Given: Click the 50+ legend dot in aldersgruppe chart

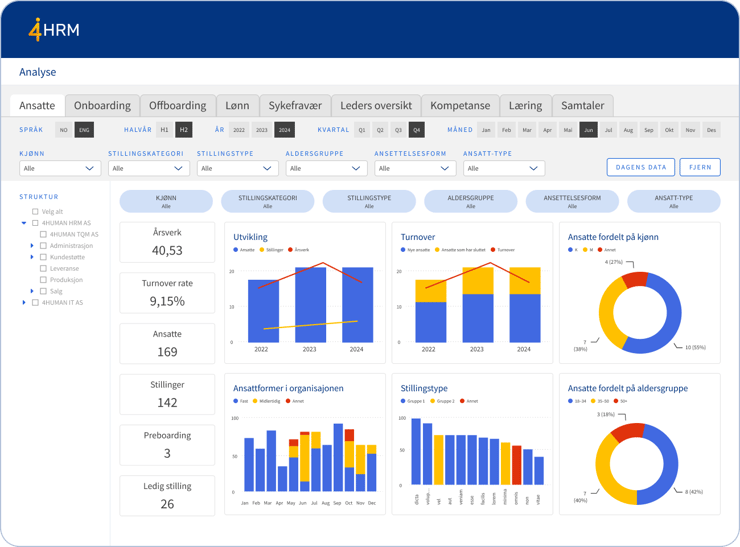Looking at the screenshot, I should [616, 401].
